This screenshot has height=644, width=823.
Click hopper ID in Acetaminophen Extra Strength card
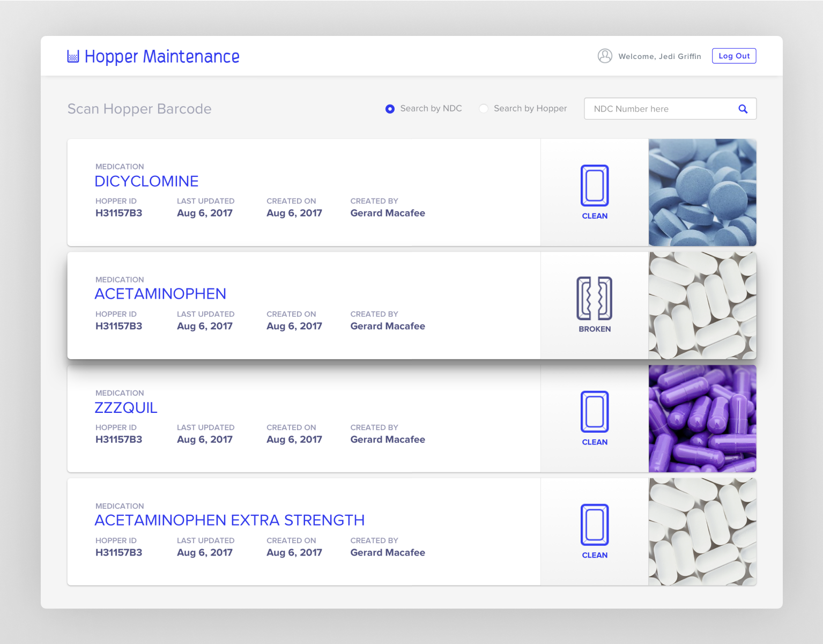(x=118, y=552)
